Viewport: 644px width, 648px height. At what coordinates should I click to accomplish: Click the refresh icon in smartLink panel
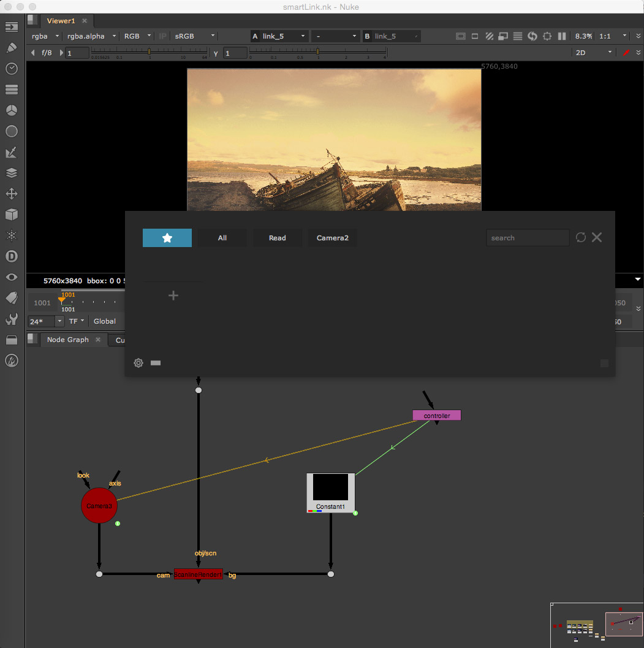click(581, 237)
